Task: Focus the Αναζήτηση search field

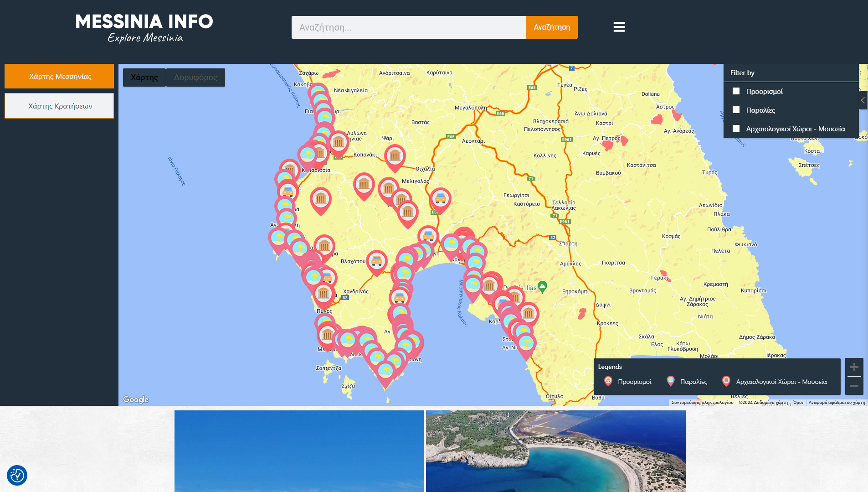Action: coord(409,27)
